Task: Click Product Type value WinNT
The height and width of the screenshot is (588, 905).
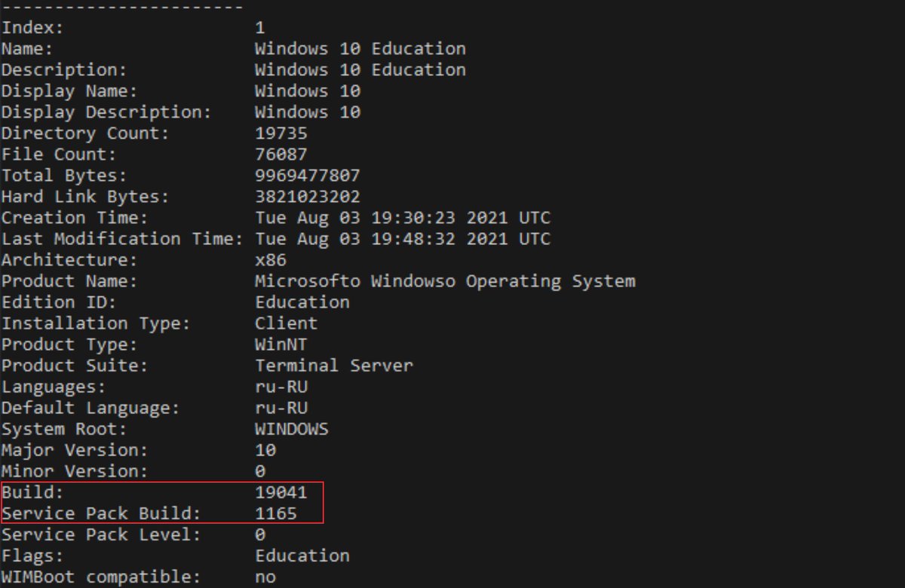Action: (281, 345)
